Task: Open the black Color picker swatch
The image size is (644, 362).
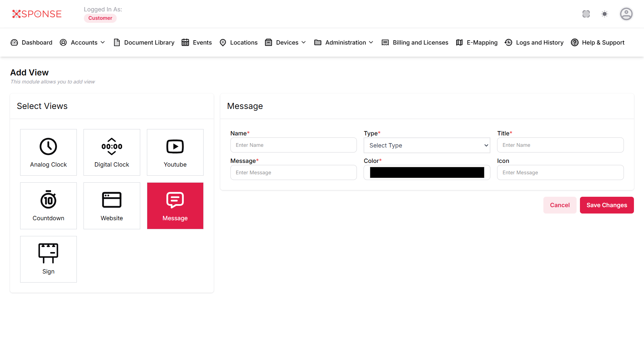Action: 427,173
